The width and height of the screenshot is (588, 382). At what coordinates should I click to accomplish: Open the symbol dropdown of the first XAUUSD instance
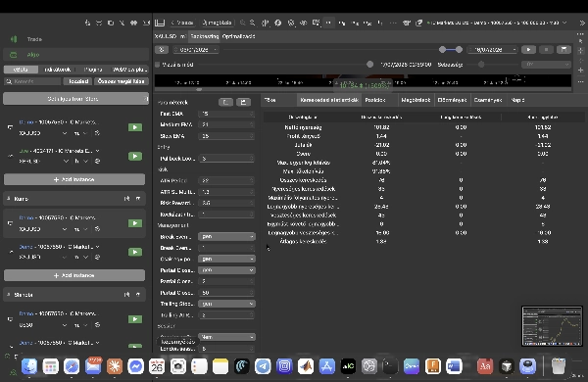click(65, 133)
